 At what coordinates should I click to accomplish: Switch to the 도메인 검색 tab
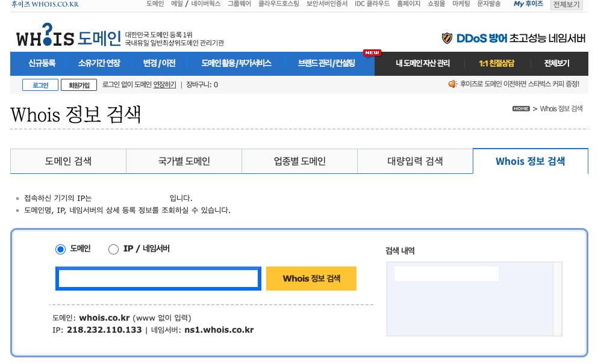tap(68, 161)
